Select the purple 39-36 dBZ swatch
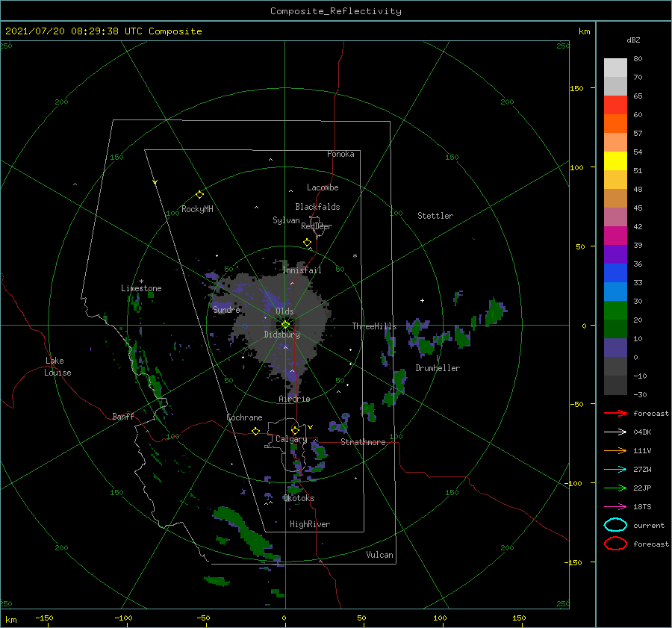This screenshot has height=628, width=672. click(x=615, y=254)
